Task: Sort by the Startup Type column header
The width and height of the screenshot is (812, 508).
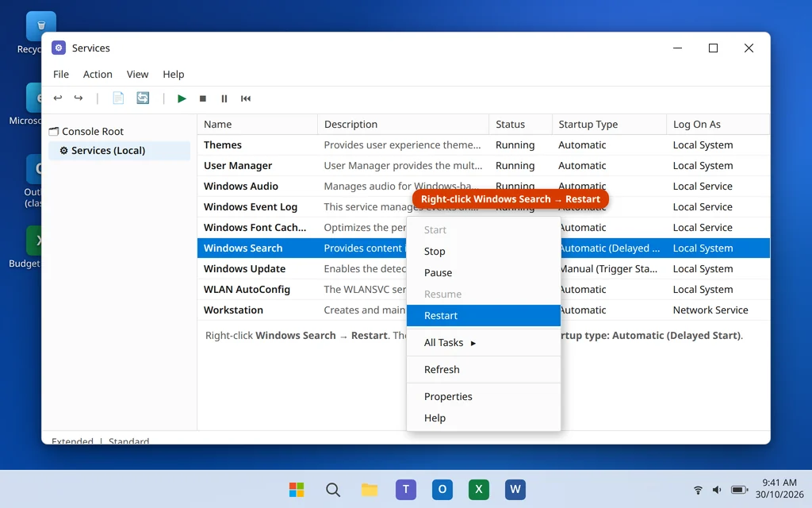Action: pyautogui.click(x=609, y=125)
